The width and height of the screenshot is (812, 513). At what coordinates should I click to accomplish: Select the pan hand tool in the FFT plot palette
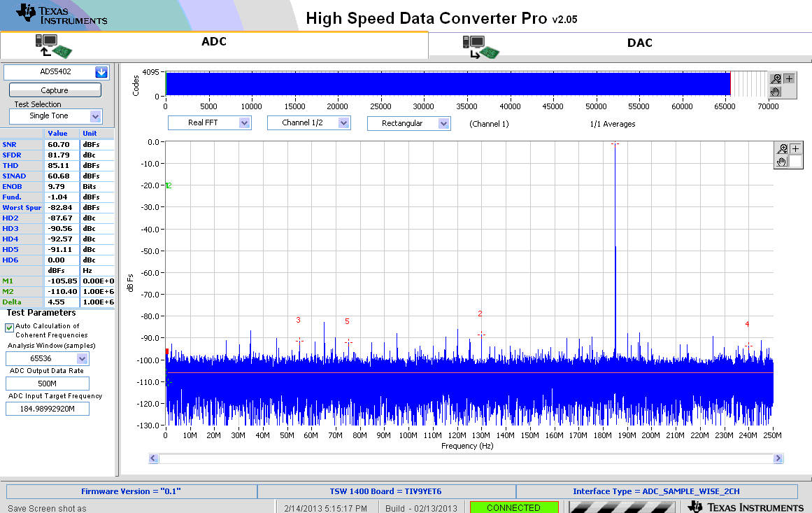[x=782, y=162]
